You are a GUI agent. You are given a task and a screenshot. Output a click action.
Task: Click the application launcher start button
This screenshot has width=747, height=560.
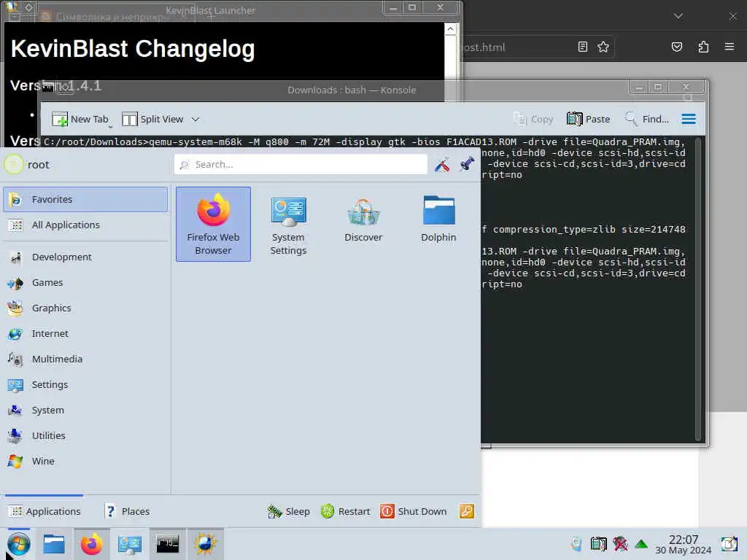coord(18,544)
